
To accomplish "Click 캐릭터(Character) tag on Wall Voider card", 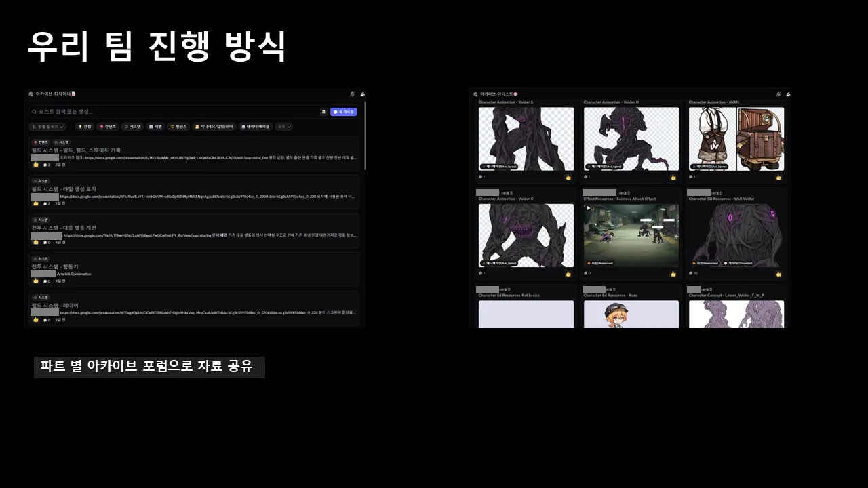I will point(738,263).
